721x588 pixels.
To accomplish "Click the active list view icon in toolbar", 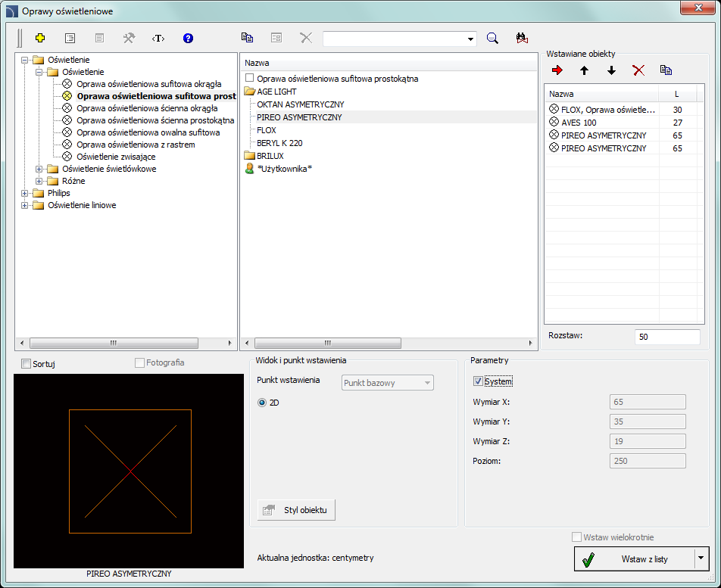I will (x=70, y=38).
